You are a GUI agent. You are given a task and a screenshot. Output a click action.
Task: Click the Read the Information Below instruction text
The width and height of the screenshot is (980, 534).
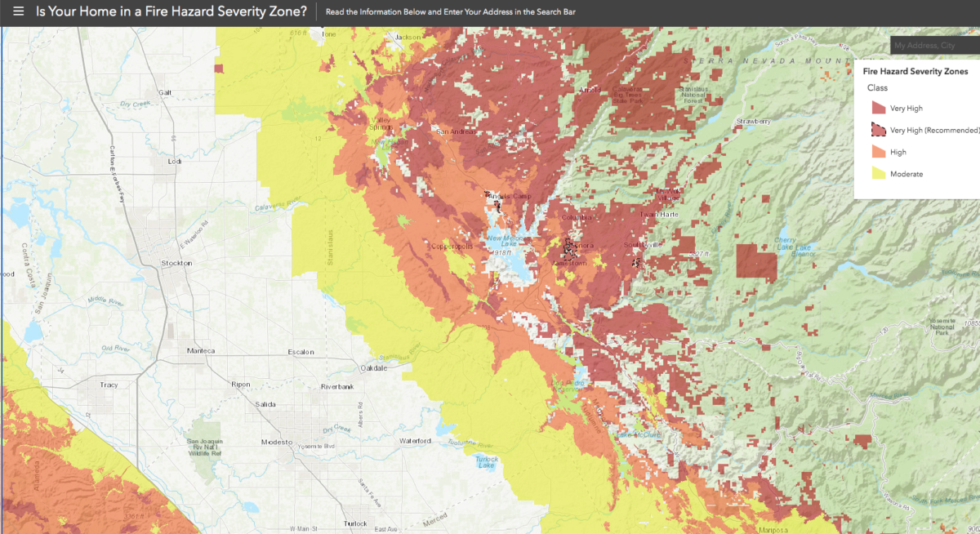coord(449,12)
